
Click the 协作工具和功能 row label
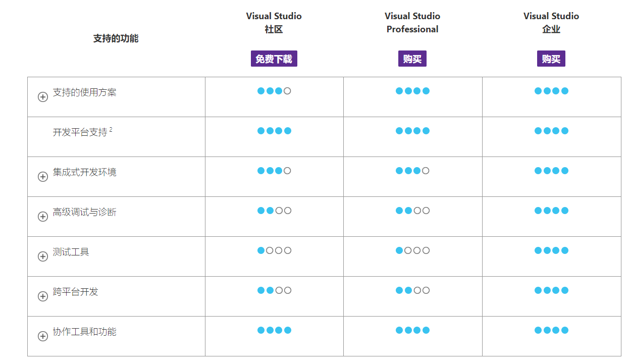point(84,332)
